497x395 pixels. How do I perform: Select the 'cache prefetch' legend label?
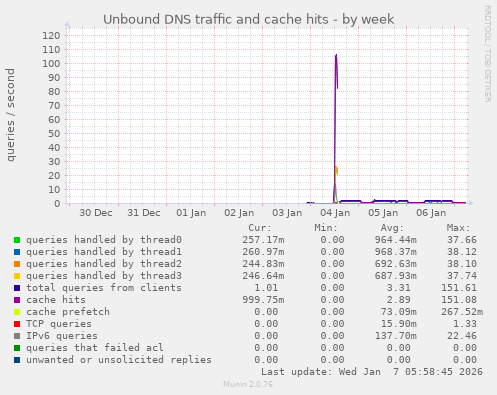[68, 312]
